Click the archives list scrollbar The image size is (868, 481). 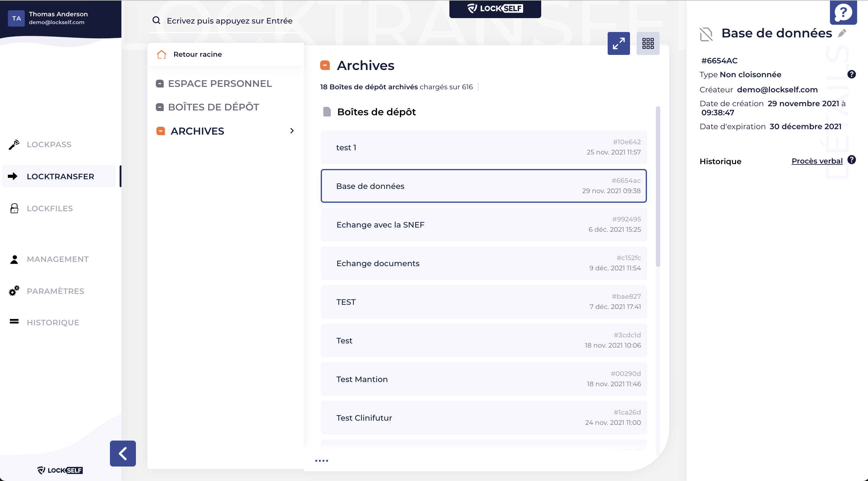(x=658, y=186)
